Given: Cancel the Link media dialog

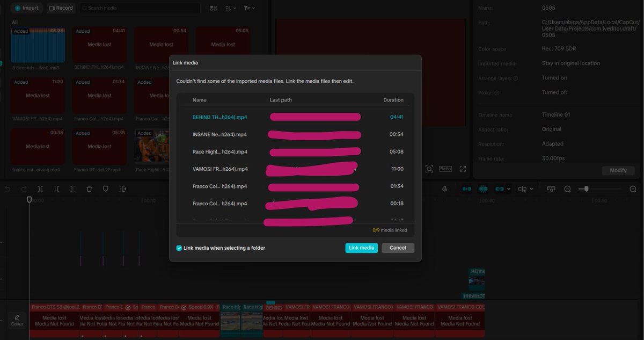Looking at the screenshot, I should (x=398, y=248).
